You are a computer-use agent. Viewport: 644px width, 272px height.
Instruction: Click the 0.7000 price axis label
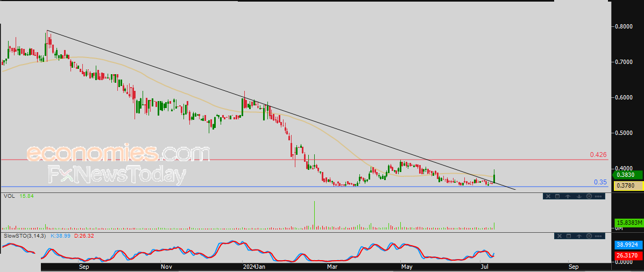[x=624, y=62]
